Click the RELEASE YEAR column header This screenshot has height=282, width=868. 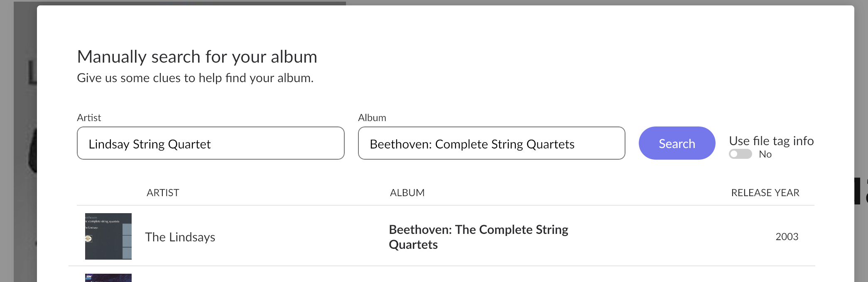click(765, 193)
